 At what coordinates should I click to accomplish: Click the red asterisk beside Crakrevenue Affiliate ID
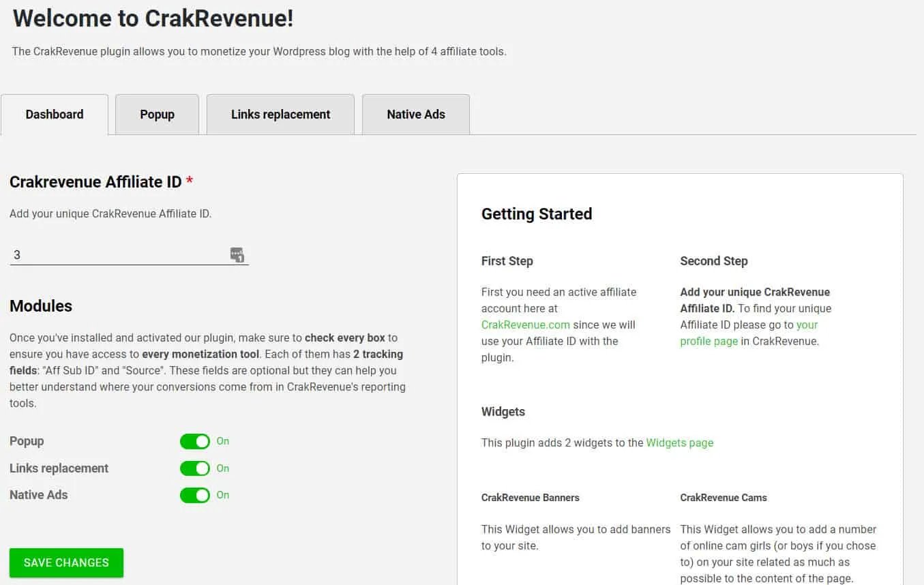(190, 181)
